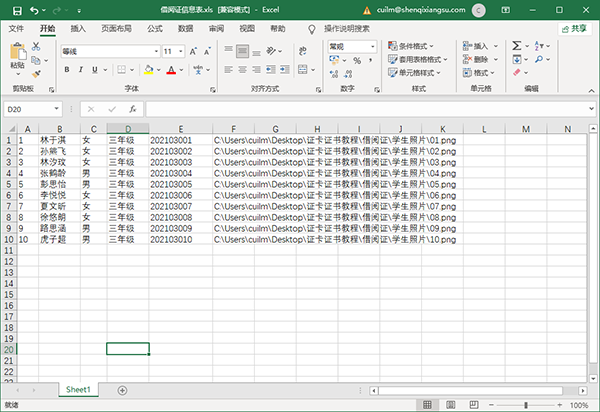Viewport: 600px width, 412px height.
Task: Cut selection with the scissors icon
Action: pyautogui.click(x=36, y=46)
